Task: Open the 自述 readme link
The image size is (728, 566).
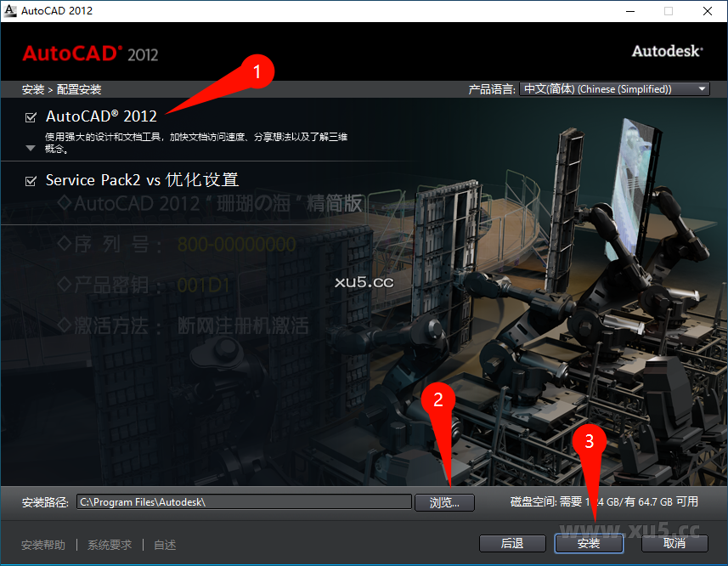Action: 164,545
